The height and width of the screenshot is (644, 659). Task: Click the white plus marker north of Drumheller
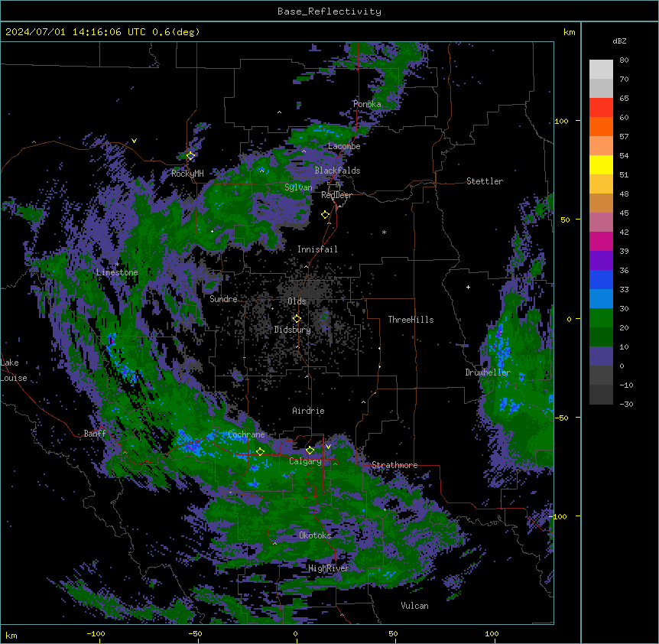coord(468,287)
